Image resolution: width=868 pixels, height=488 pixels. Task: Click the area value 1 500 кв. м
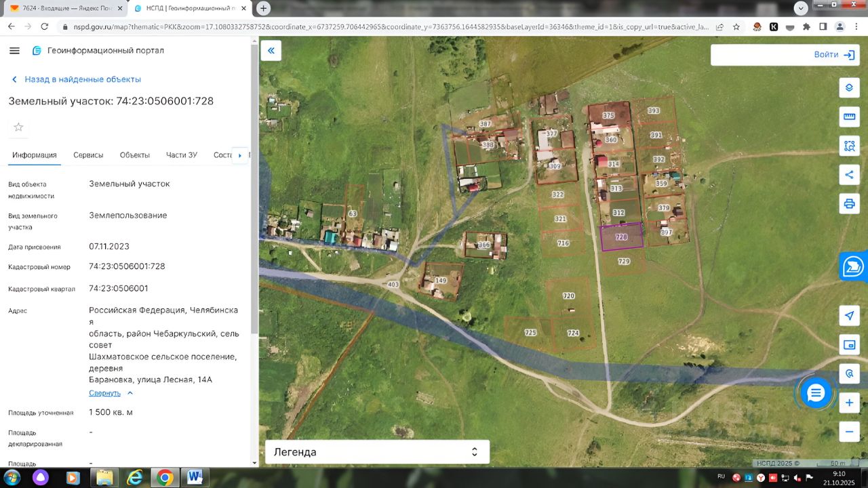(111, 412)
